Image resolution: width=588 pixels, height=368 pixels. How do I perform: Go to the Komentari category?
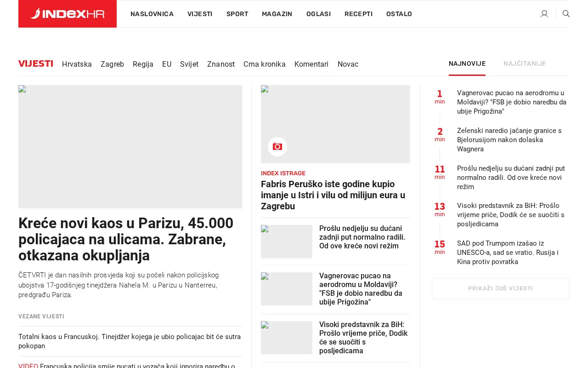[x=311, y=64]
